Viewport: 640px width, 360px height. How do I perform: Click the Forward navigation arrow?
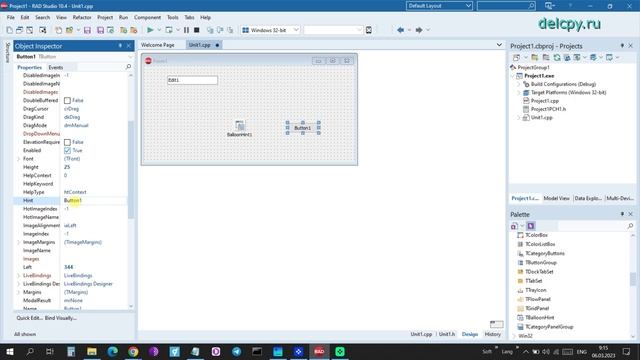point(419,30)
